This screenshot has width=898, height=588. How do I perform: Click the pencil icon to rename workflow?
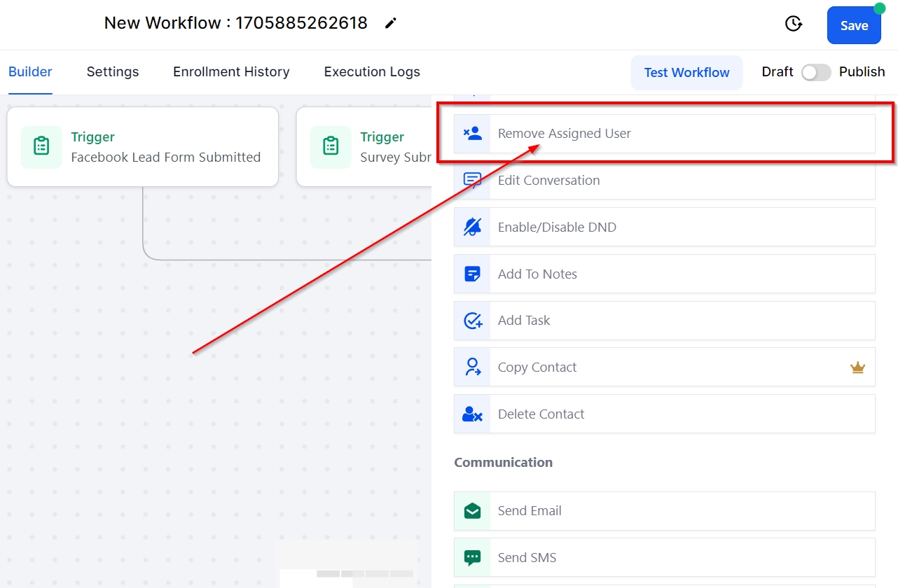pyautogui.click(x=391, y=24)
